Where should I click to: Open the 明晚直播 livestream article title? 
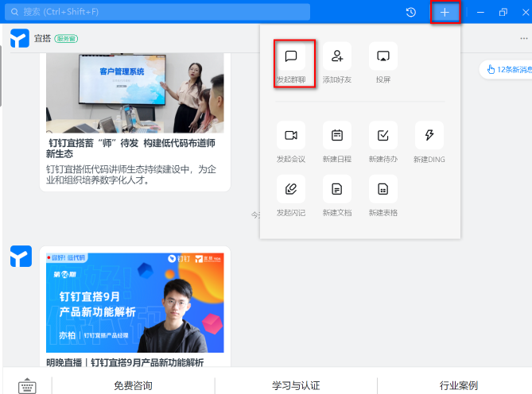[x=125, y=362]
